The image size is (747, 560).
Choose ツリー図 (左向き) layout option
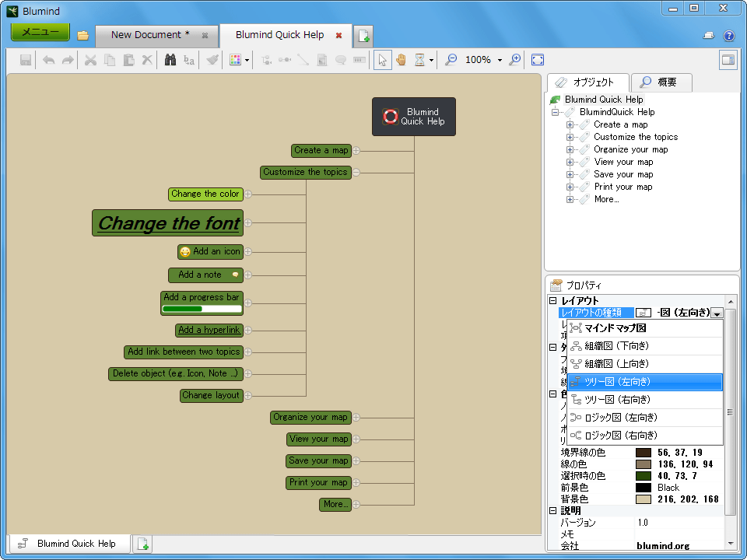point(645,382)
